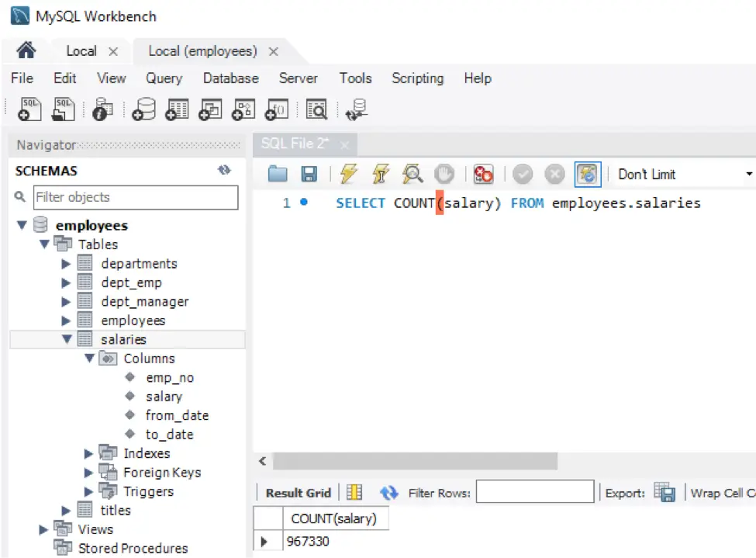The image size is (756, 558).
Task: Toggle the auto-commit mode button
Action: (x=587, y=175)
